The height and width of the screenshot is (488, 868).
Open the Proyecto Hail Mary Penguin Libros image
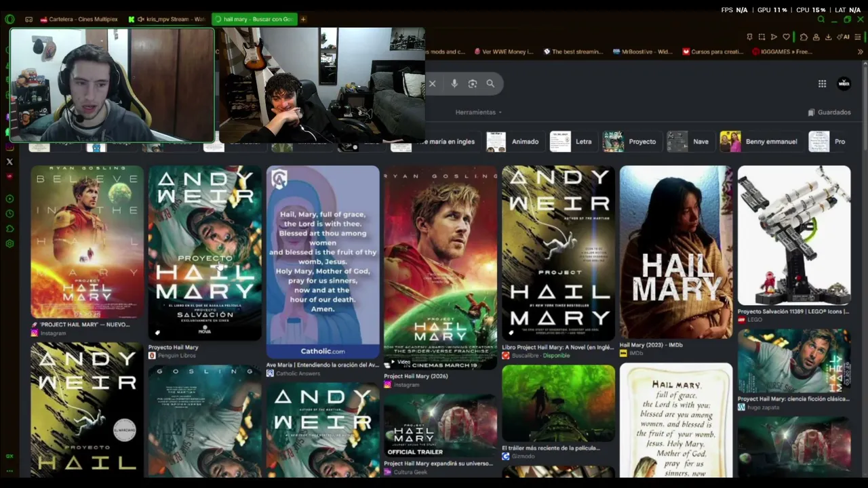pyautogui.click(x=205, y=253)
